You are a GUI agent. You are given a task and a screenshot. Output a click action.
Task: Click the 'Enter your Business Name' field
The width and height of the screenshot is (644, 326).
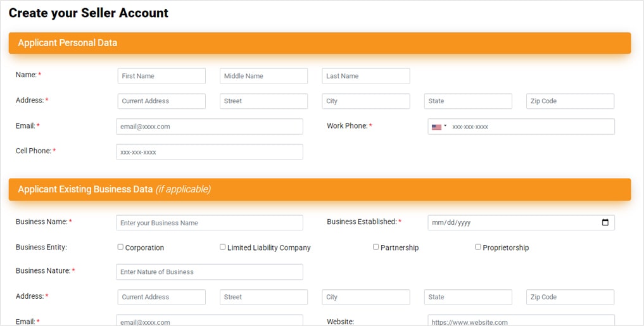(209, 223)
